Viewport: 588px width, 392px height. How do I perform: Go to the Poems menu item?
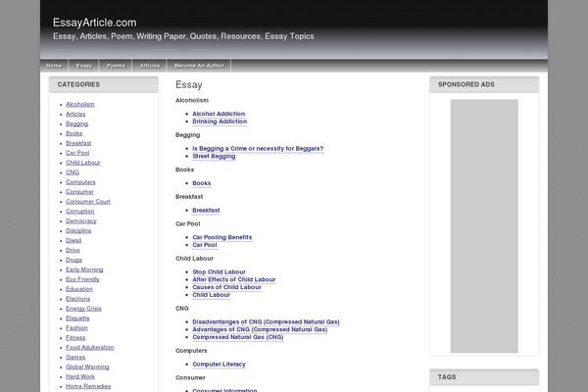(x=116, y=66)
